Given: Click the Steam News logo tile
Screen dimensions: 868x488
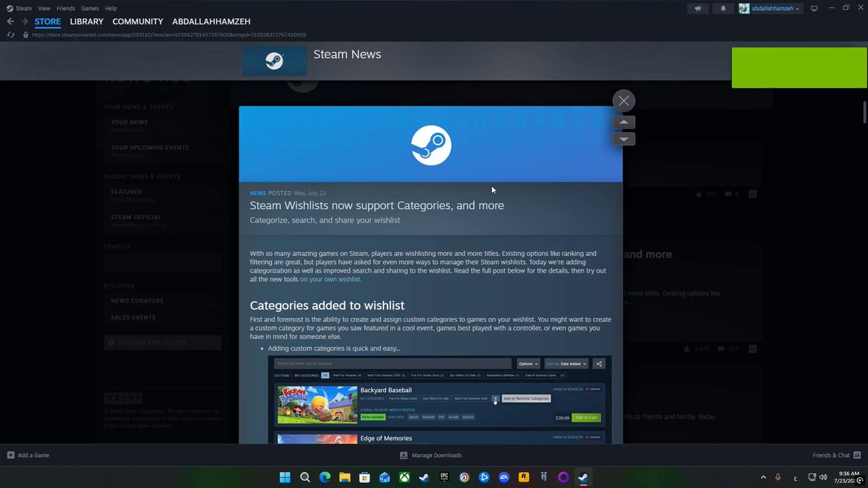Looking at the screenshot, I should click(274, 61).
